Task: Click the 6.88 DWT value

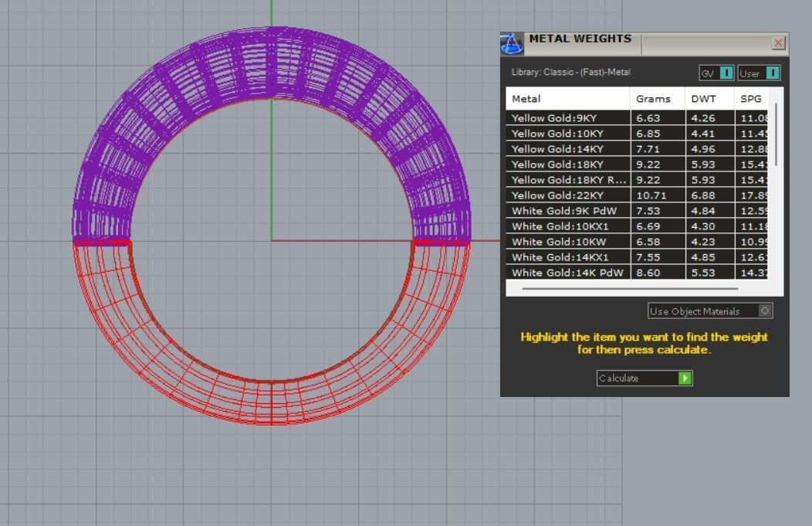Action: coord(702,195)
